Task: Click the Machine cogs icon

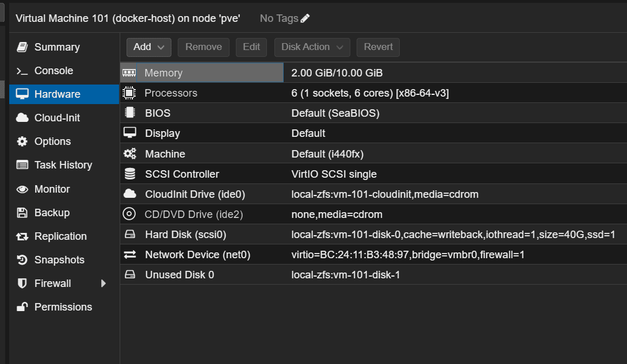Action: pyautogui.click(x=129, y=154)
